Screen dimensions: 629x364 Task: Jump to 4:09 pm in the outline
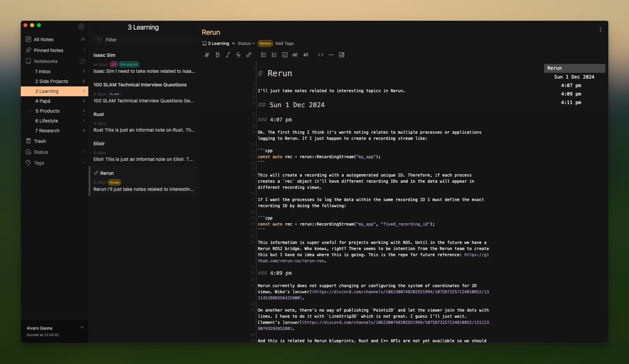571,94
